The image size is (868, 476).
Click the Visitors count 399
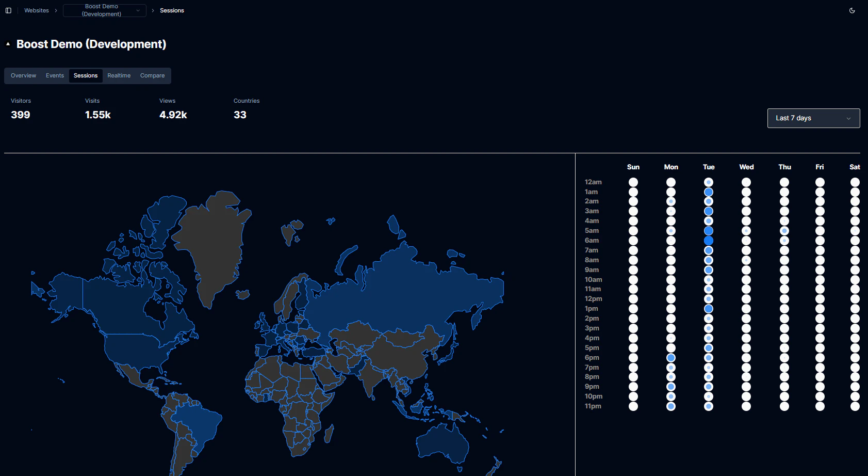point(21,115)
